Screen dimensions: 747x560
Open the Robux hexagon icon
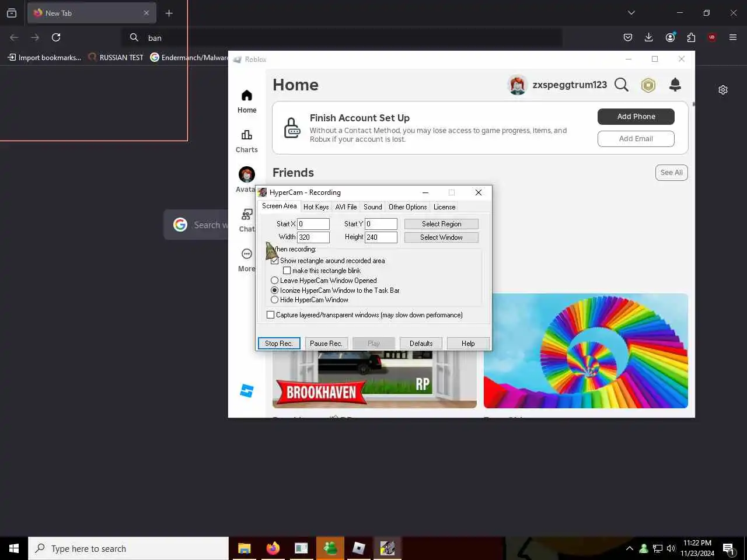click(648, 85)
